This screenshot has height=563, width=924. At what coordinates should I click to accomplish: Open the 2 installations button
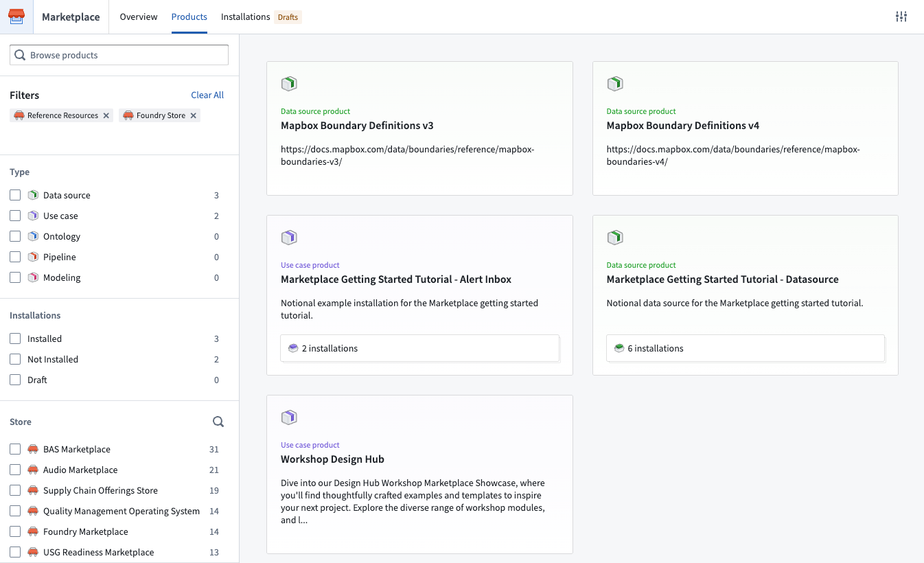(419, 348)
